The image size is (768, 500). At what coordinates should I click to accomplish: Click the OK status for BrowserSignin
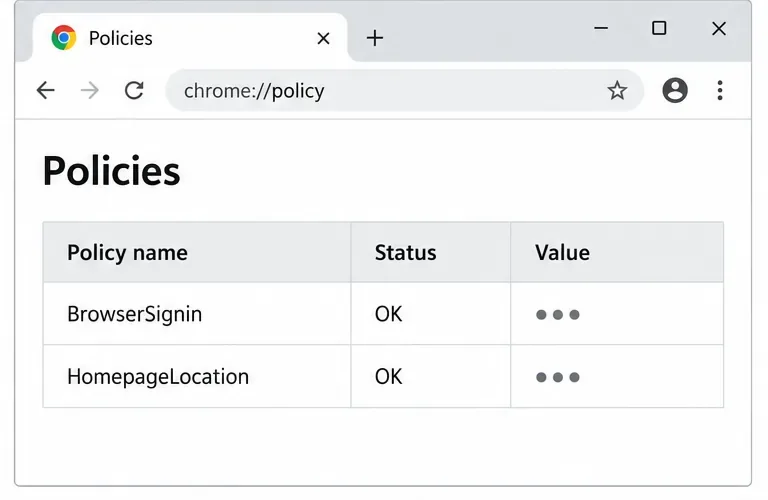click(x=388, y=314)
